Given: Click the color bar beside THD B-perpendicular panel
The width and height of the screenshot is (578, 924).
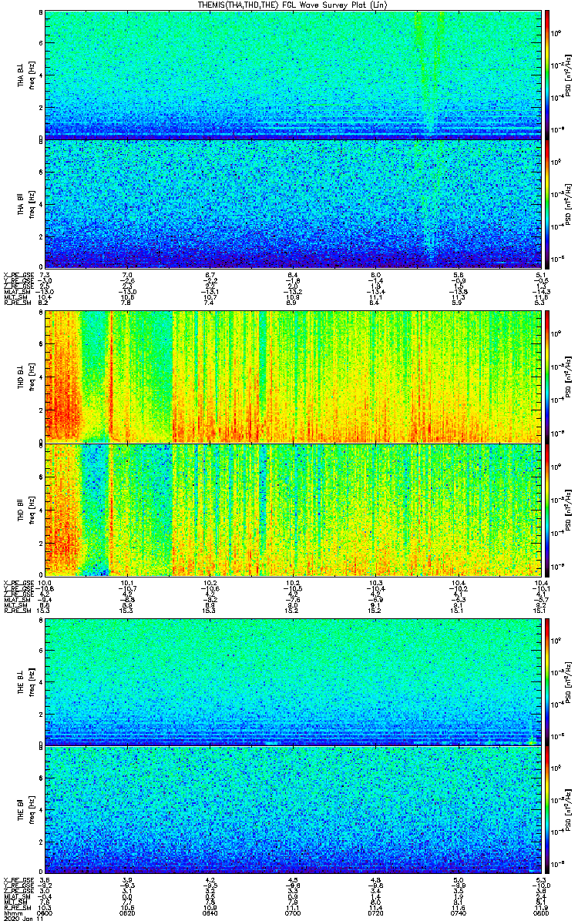Looking at the screenshot, I should coord(547,377).
